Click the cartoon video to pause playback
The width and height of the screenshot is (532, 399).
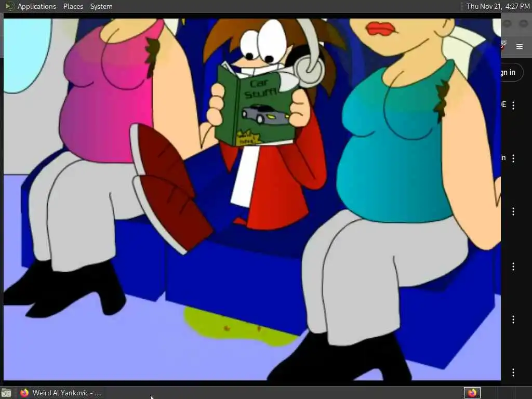(252, 199)
